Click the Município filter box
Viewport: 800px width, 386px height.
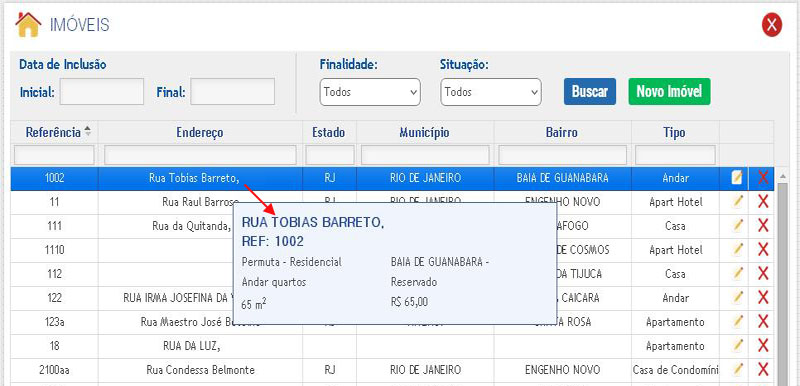coord(425,155)
